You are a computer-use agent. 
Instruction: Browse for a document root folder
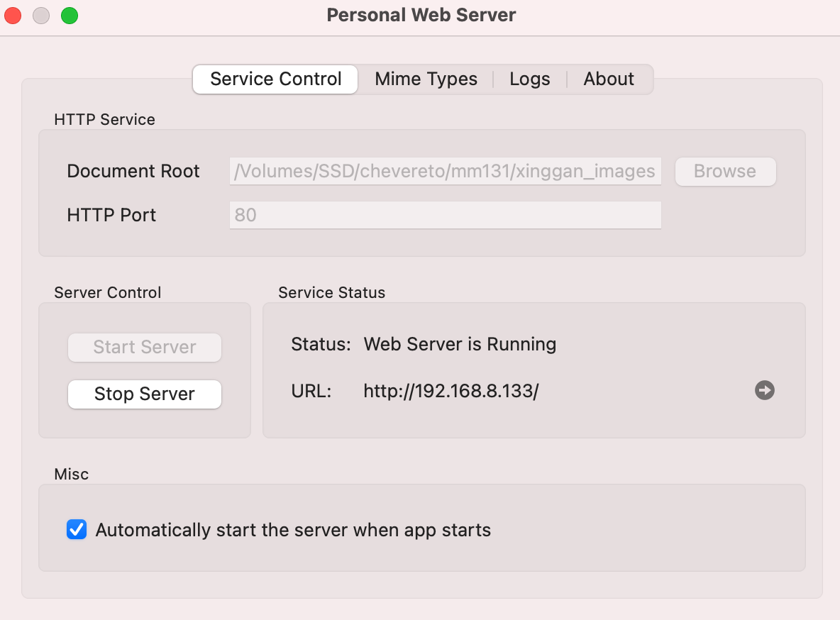(725, 172)
